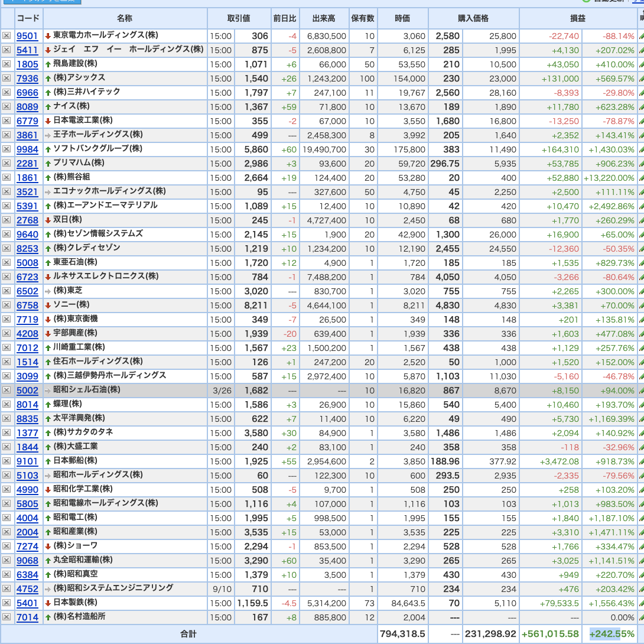Click the X icon beside code 8253
644x644 pixels.
[x=6, y=249]
